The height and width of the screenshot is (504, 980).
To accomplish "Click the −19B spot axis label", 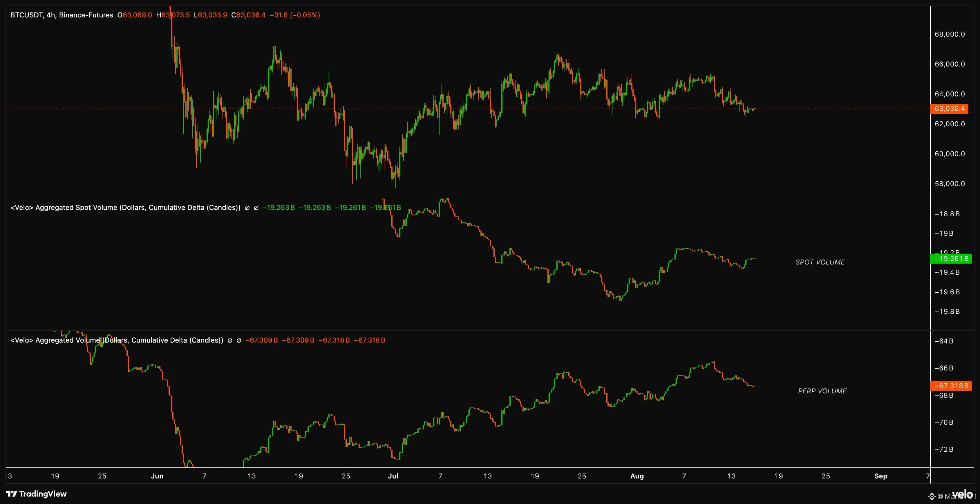I will point(944,233).
